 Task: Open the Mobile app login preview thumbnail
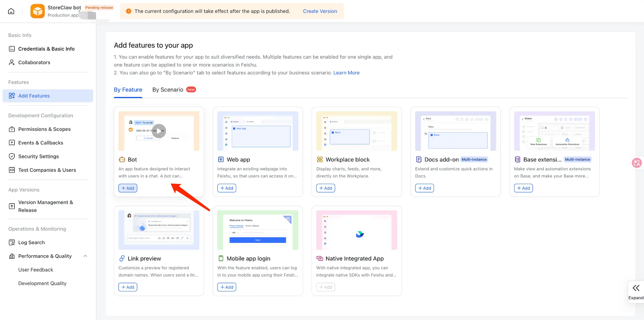[x=258, y=230]
